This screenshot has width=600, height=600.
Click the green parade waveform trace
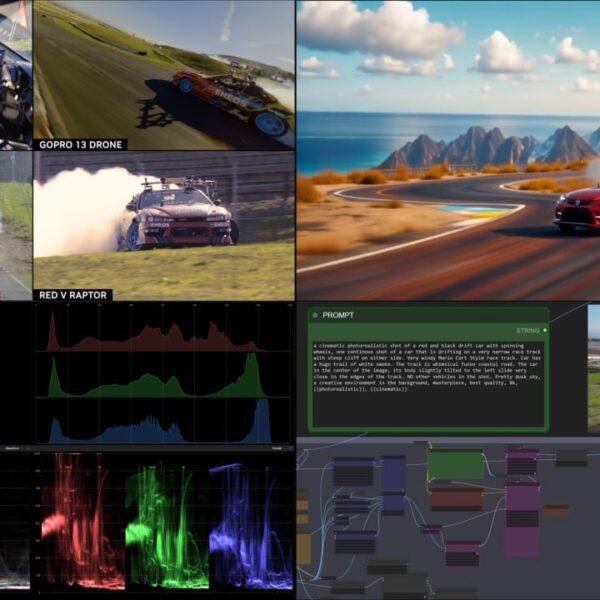tap(167, 526)
